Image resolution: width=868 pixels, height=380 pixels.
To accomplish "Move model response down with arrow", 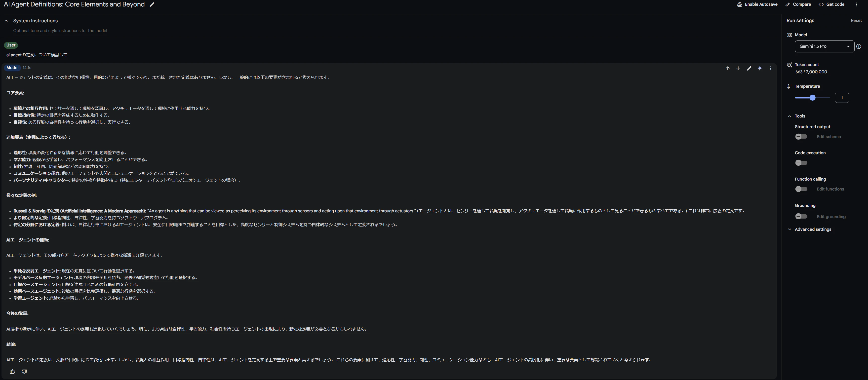I will click(x=738, y=68).
